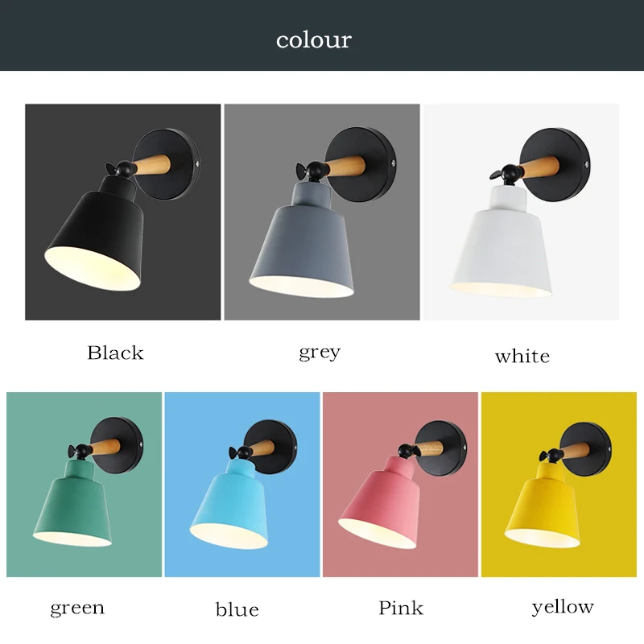Choose the blue lamp image
Viewport: 644px width, 644px height.
pos(242,485)
